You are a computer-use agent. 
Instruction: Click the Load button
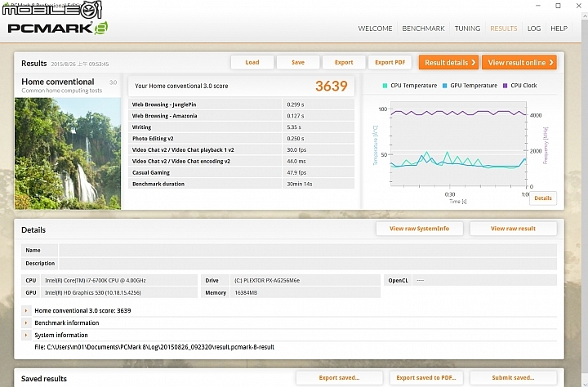252,62
